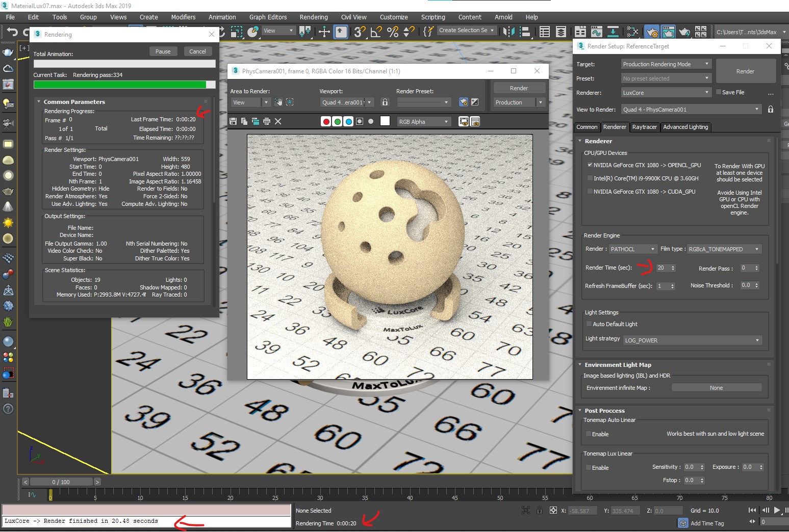Viewport: 789px width, 532px height.
Task: Click the Angle Snap toggle icon
Action: pos(376,32)
